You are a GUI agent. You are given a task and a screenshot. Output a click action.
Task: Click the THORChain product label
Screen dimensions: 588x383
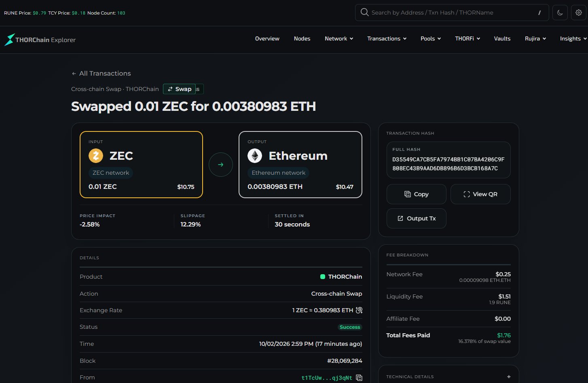pos(341,277)
